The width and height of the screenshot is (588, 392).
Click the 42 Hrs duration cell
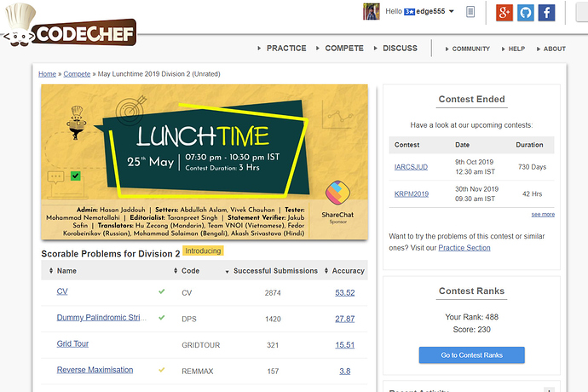532,194
